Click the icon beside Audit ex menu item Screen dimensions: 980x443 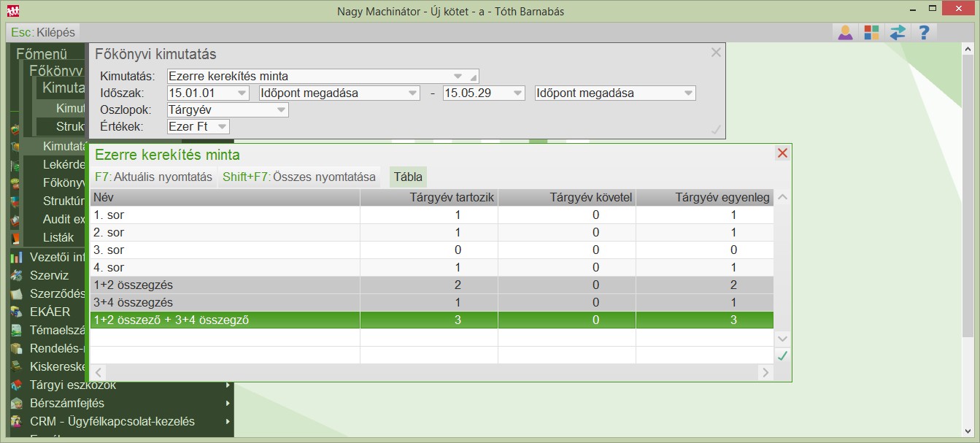[16, 219]
